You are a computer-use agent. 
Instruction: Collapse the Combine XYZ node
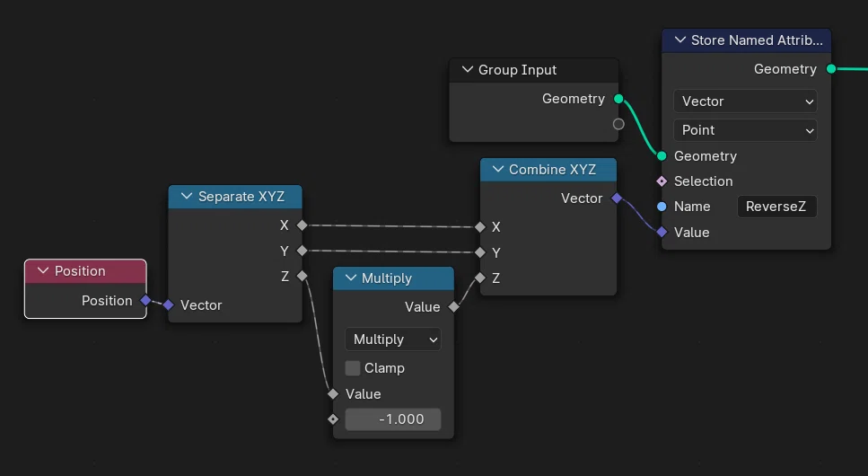497,169
